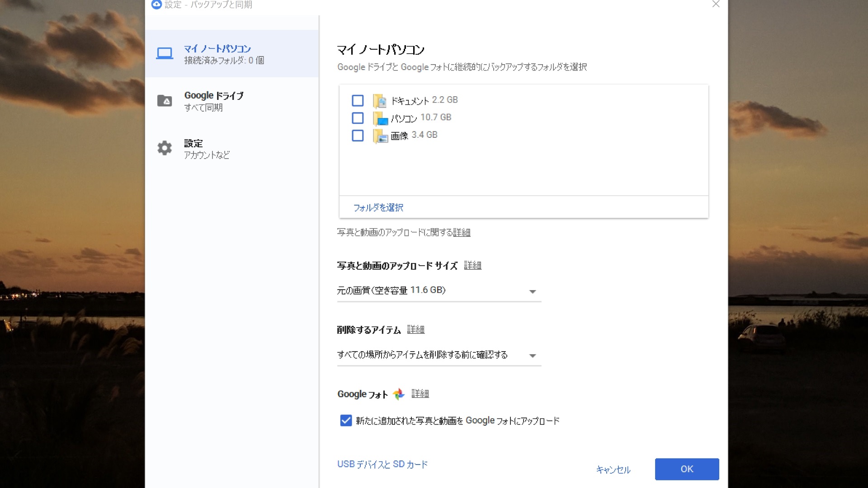Image resolution: width=868 pixels, height=488 pixels.
Task: Check the ドキュメント 2.2 GB checkbox
Action: tap(358, 100)
